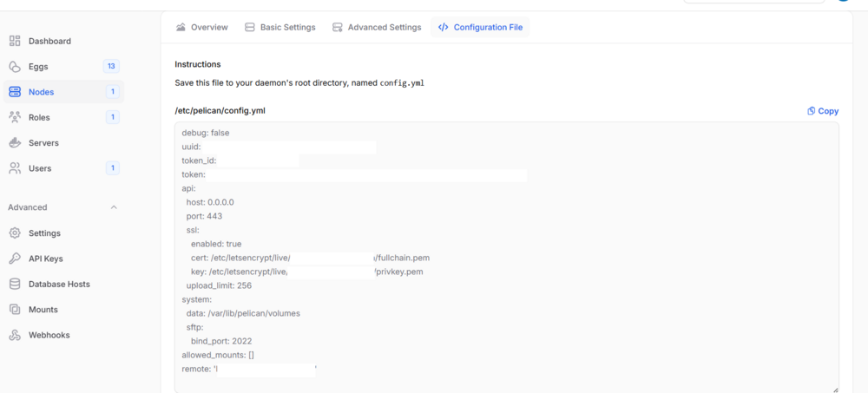The width and height of the screenshot is (868, 393).
Task: Click the Database Hosts cylinder icon
Action: [x=15, y=284]
